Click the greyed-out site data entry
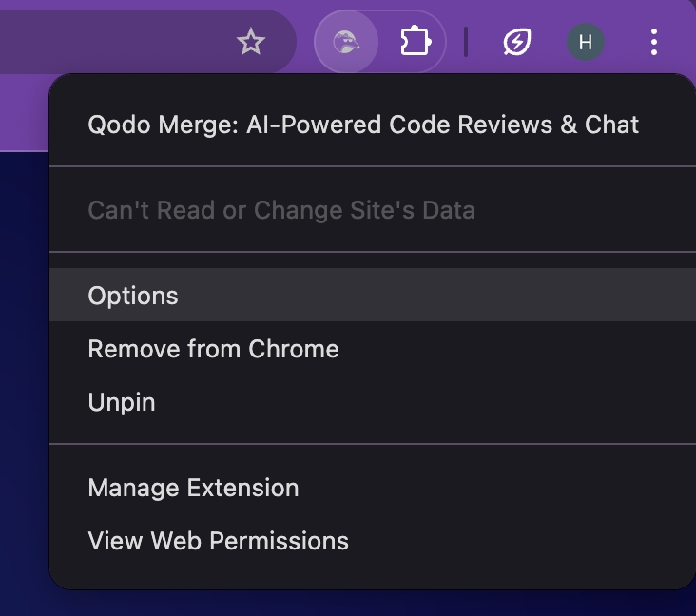696x616 pixels. (x=280, y=210)
